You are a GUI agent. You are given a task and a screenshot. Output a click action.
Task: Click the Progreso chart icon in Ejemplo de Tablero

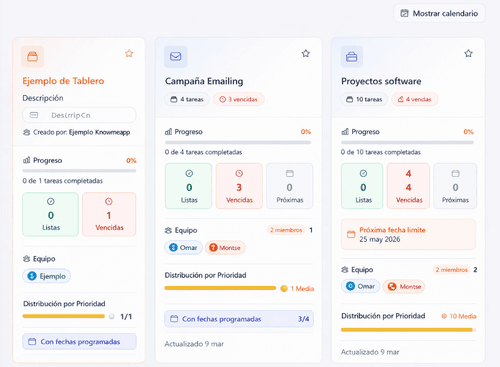(27, 160)
